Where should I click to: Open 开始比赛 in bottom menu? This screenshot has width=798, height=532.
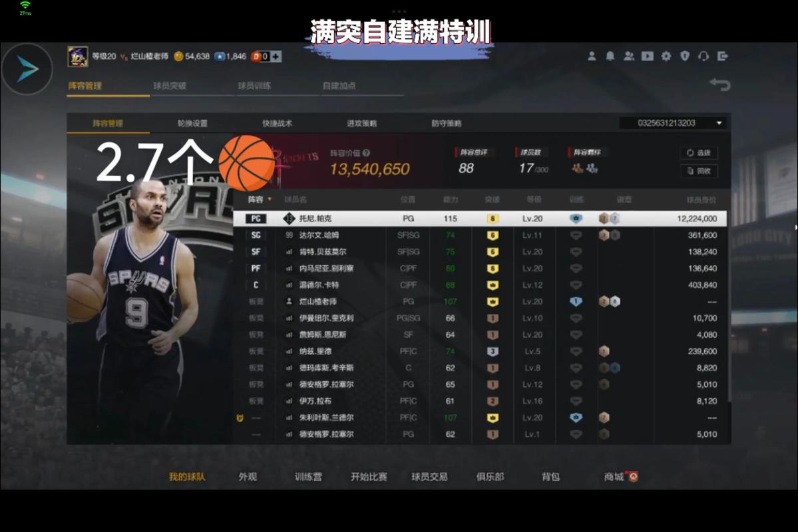pos(369,477)
